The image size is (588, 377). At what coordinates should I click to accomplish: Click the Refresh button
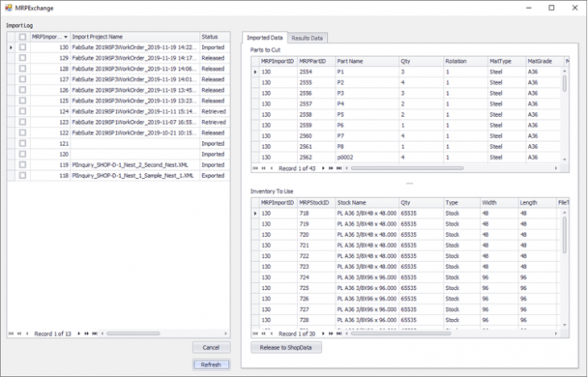(212, 364)
